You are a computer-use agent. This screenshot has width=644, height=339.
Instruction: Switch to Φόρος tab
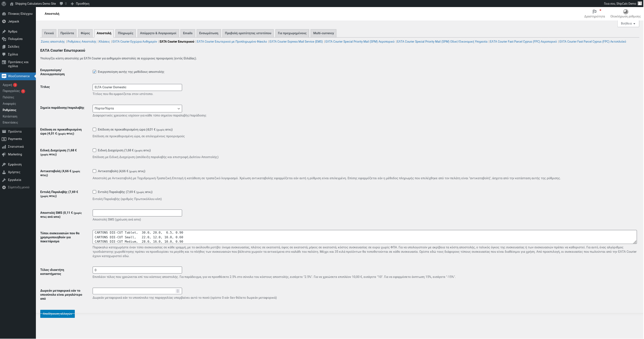[x=85, y=33]
